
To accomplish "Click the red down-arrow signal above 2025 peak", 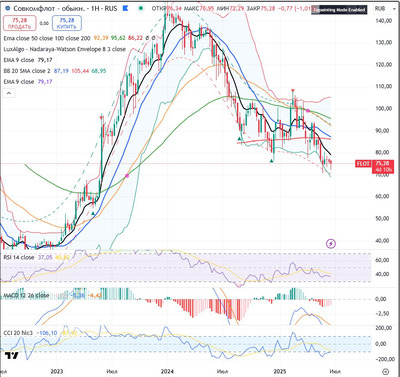I will coord(293,90).
